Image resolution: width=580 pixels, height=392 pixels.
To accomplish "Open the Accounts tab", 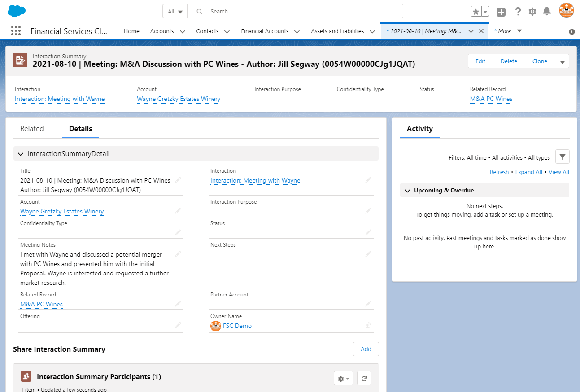I will (162, 31).
